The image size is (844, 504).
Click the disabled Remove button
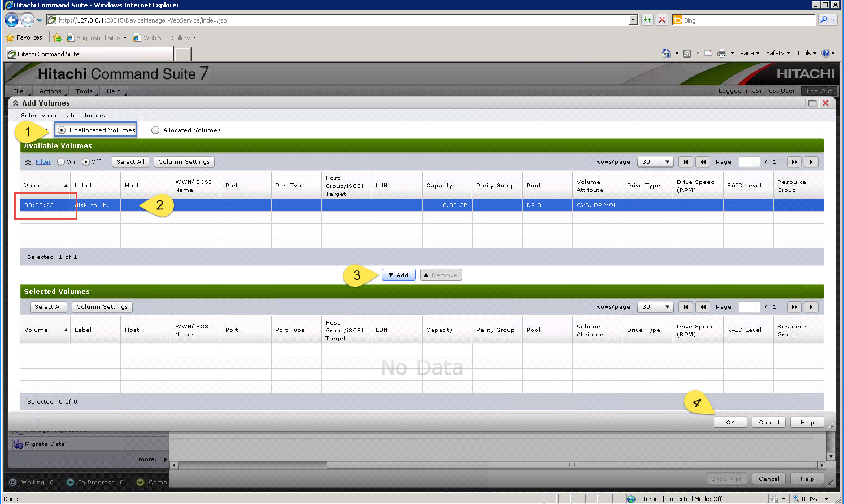pyautogui.click(x=441, y=275)
